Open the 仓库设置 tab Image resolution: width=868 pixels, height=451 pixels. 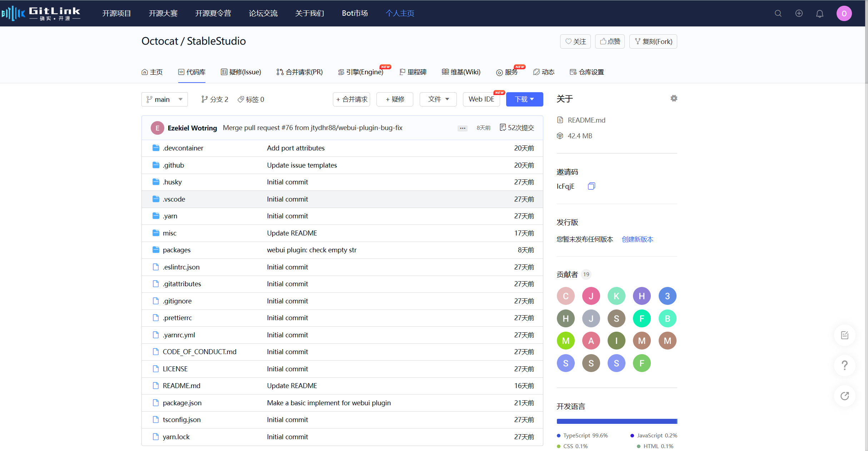pyautogui.click(x=587, y=72)
